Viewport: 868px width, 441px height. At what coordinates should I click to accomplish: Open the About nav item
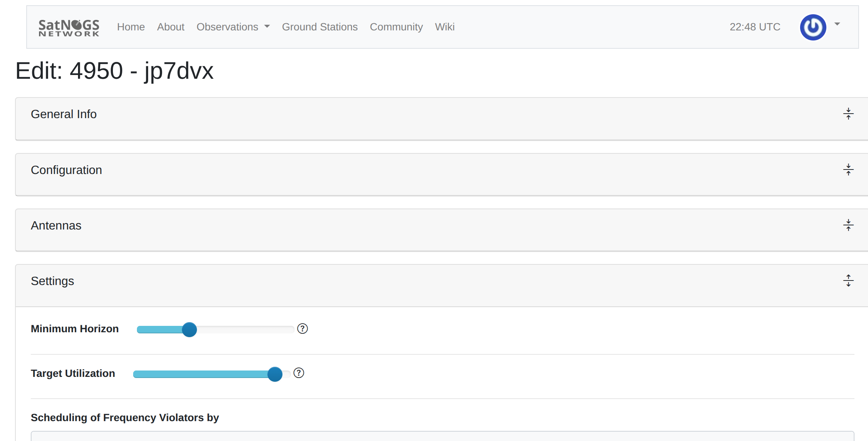coord(171,27)
